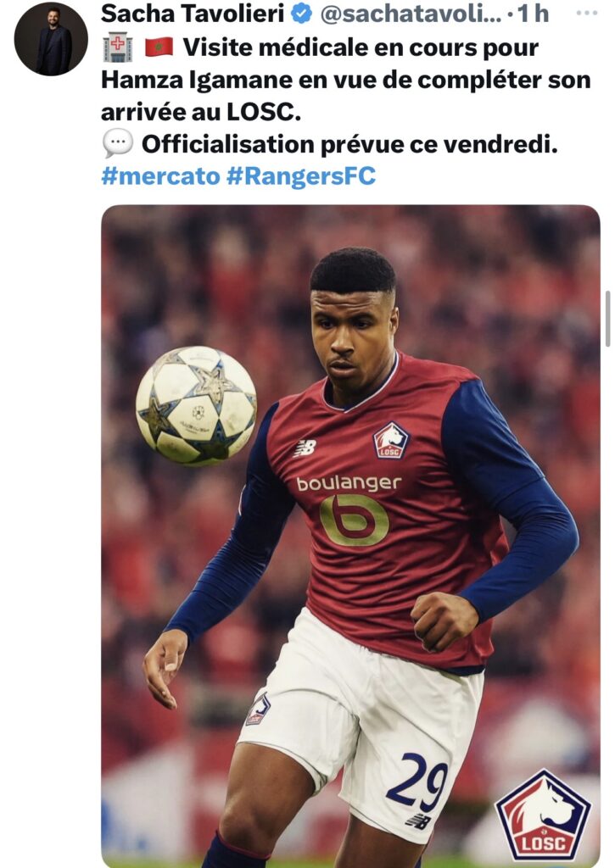Click the hospital emoji in the tweet
The height and width of the screenshot is (868, 615).
[x=117, y=47]
